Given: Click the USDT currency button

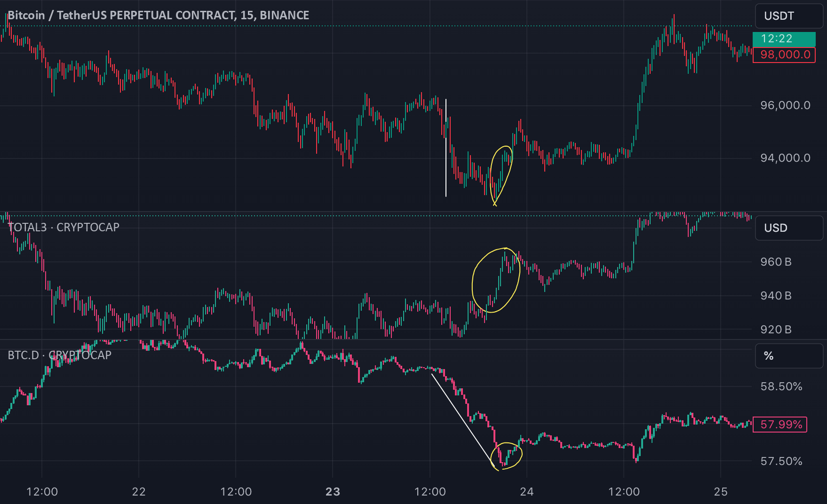Looking at the screenshot, I should pos(788,16).
